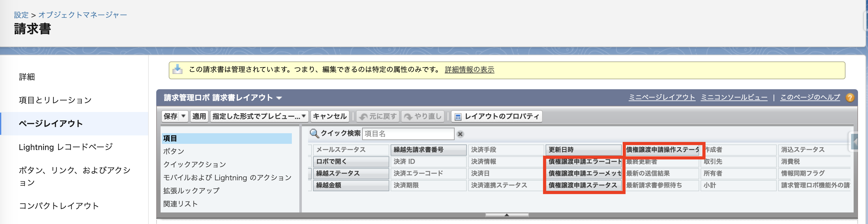This screenshot has height=224, width=868.
Task: Open the 請求管理ロボ 請求書レイアウト layout dropdown
Action: point(279,98)
